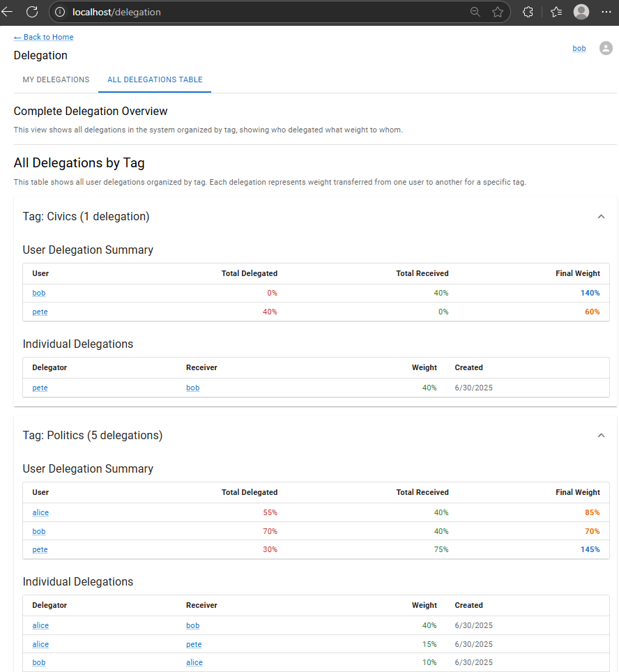Screen dimensions: 619x672
Task: Select the All Delegations Table tab
Action: point(155,79)
